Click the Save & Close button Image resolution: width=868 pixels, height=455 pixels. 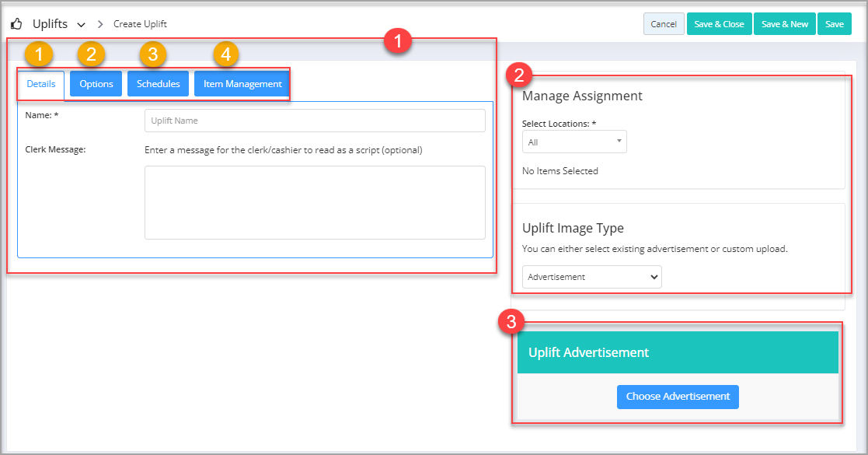(719, 24)
